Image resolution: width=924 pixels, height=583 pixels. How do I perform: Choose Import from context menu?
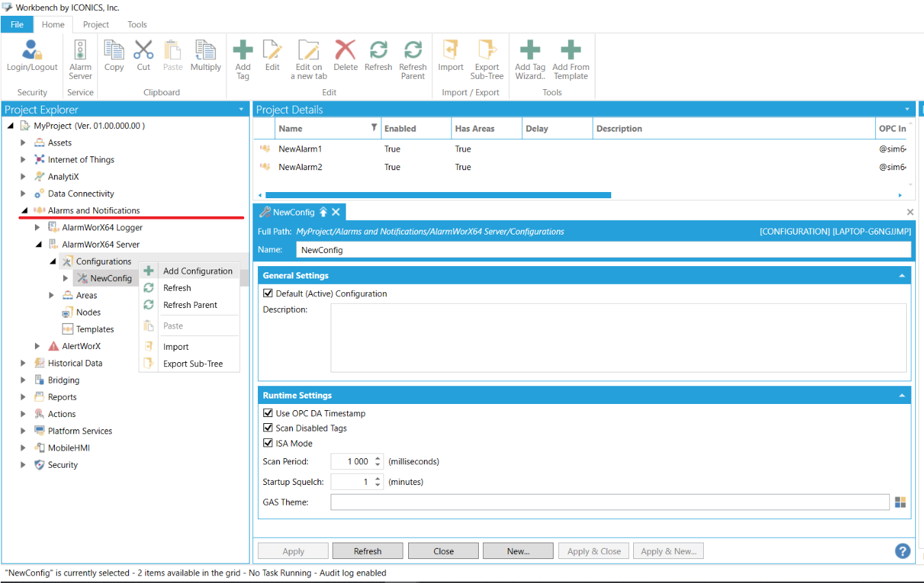click(x=190, y=347)
